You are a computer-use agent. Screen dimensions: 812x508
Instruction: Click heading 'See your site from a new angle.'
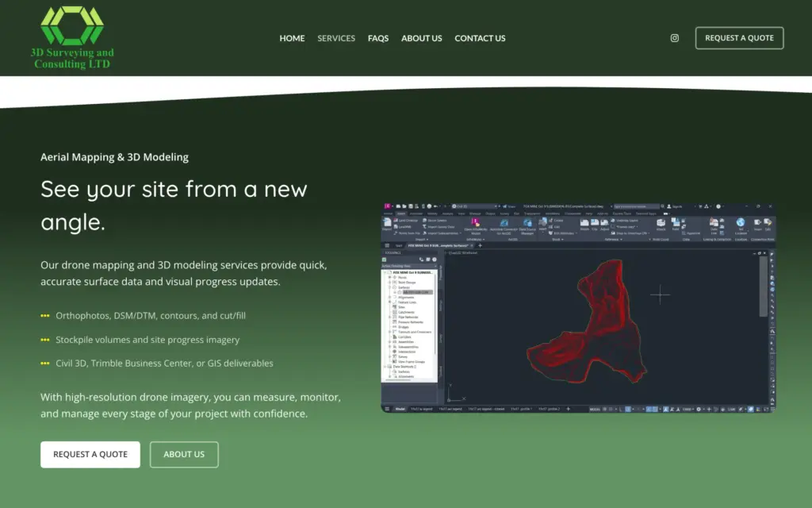coord(174,206)
